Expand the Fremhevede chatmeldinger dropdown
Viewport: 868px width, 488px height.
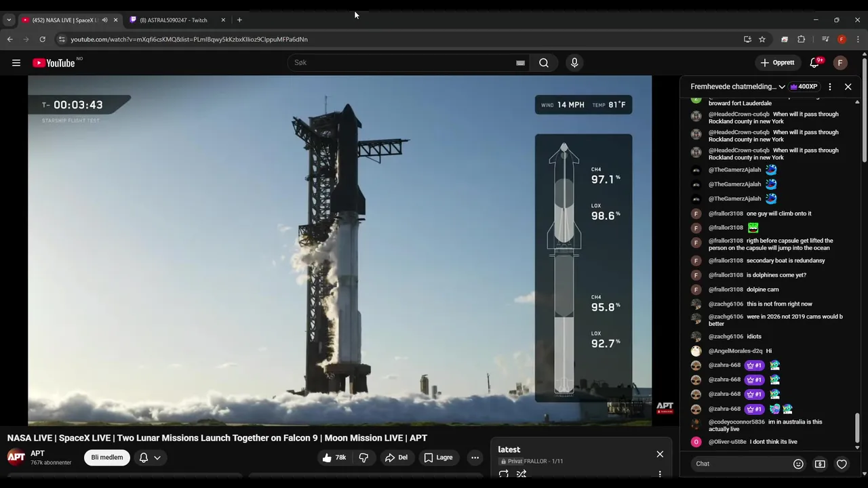(x=738, y=87)
